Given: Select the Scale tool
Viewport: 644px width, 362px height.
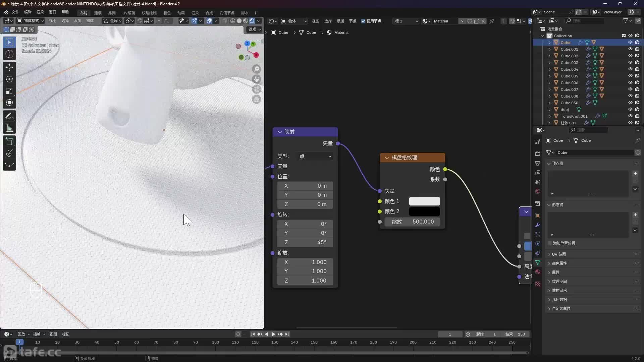Looking at the screenshot, I should tap(9, 91).
